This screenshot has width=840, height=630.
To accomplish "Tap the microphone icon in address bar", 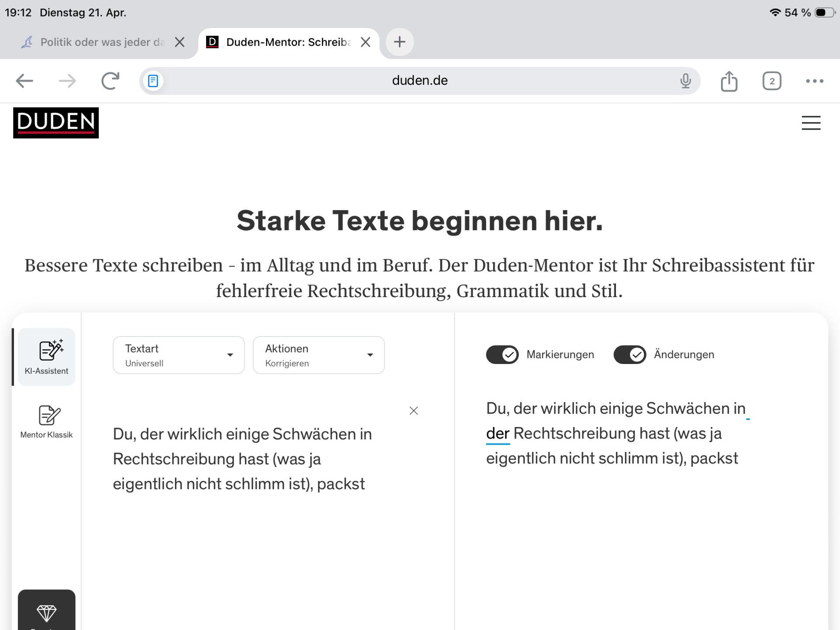I will 686,81.
